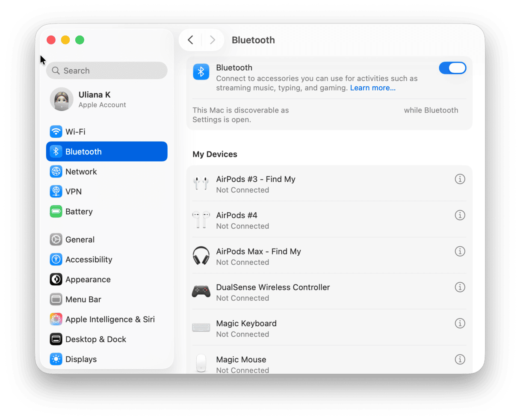This screenshot has width=520, height=420.
Task: Disable the Bluetooth toggle switch
Action: [452, 68]
